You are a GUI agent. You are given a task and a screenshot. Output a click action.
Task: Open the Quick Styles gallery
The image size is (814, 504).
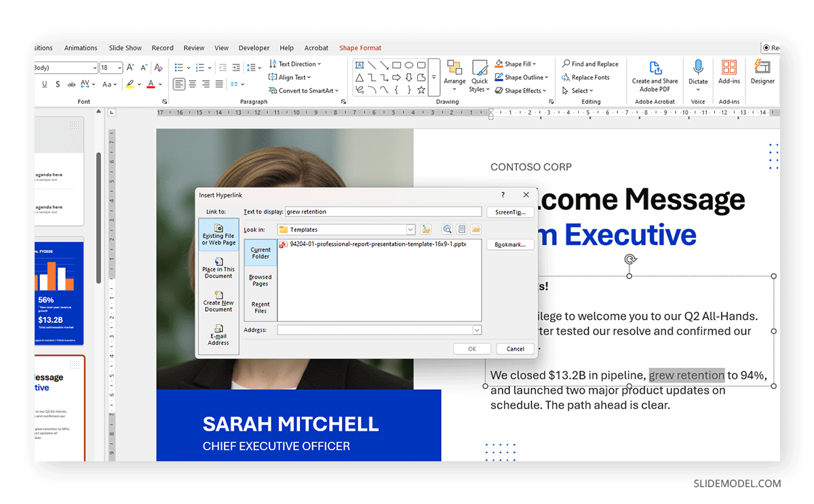coord(480,76)
